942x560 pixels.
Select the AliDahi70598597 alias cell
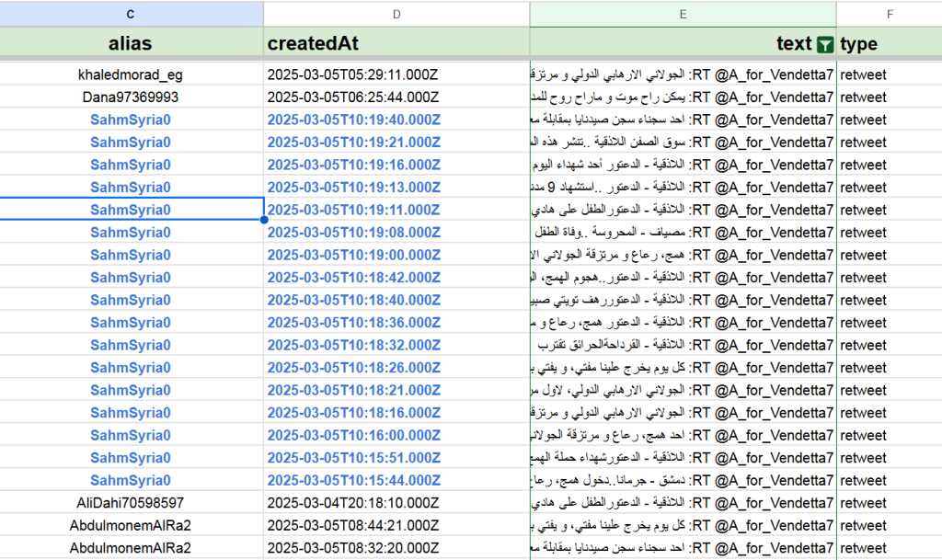131,503
